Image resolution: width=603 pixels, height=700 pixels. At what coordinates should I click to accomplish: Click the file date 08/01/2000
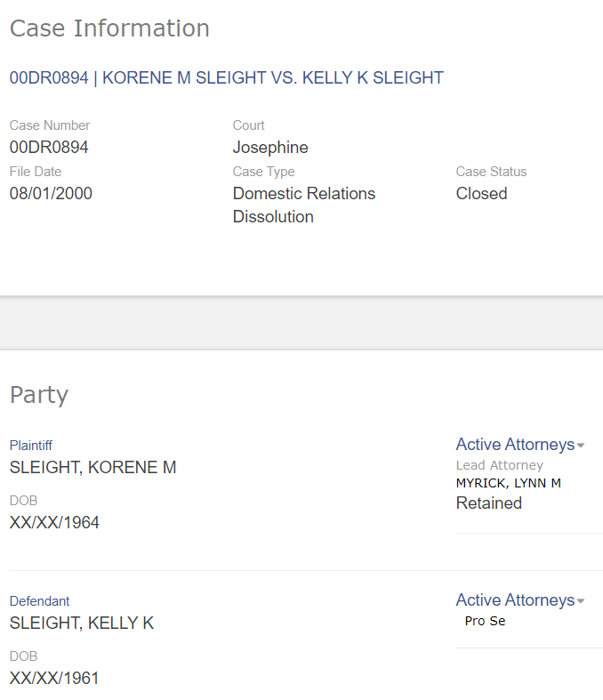pyautogui.click(x=51, y=194)
